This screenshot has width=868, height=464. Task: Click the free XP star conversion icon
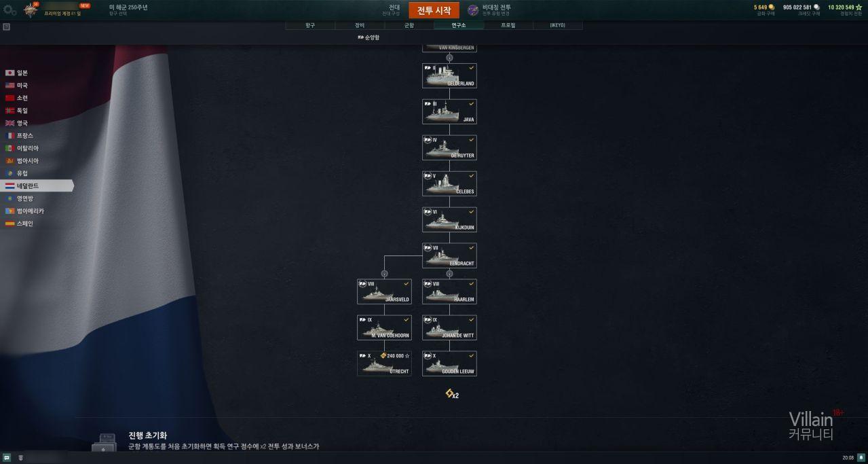pyautogui.click(x=858, y=7)
